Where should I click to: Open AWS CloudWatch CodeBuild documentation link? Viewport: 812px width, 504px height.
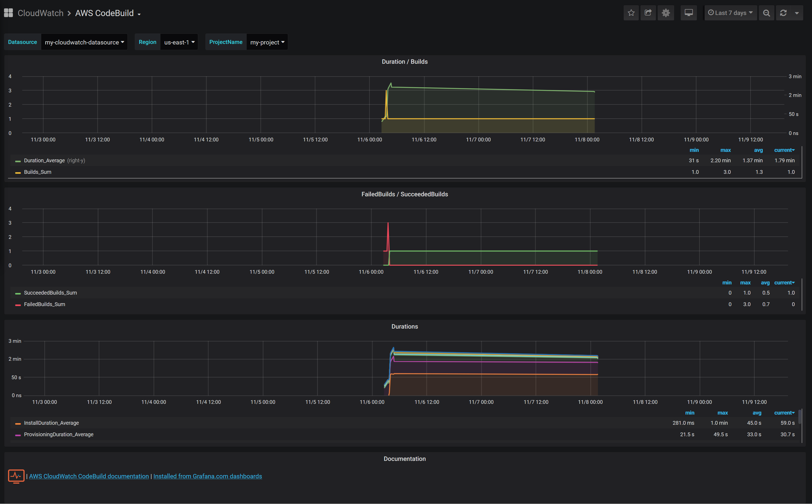pos(89,476)
